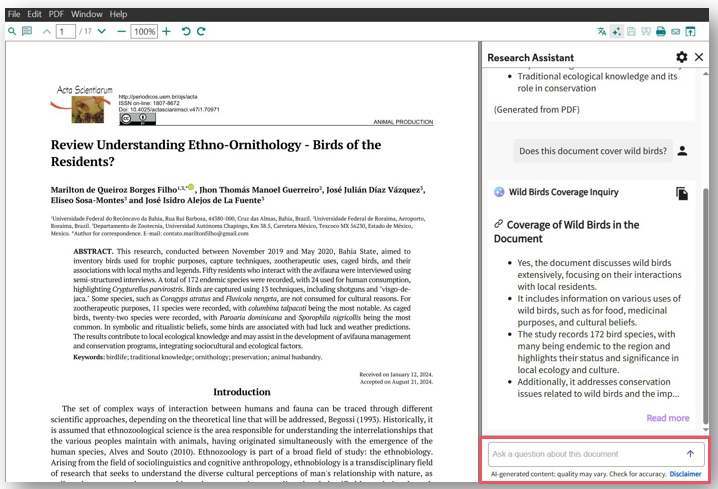Zoom in with the plus button
The image size is (718, 489).
pos(167,32)
